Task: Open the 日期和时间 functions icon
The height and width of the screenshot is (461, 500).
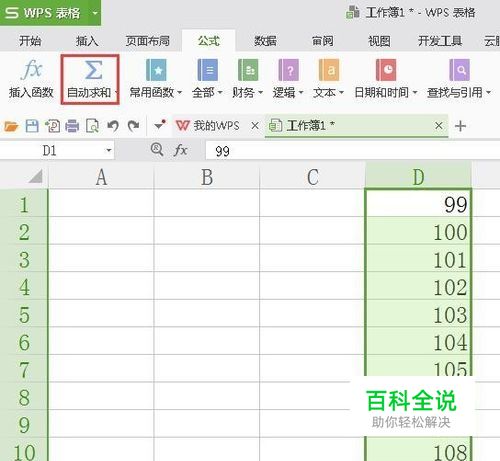Action: pos(386,70)
